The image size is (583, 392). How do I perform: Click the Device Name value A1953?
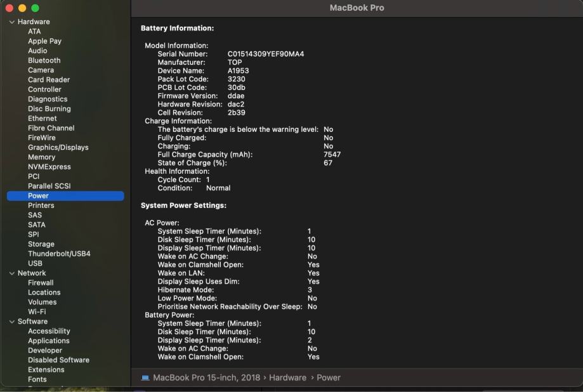[239, 71]
